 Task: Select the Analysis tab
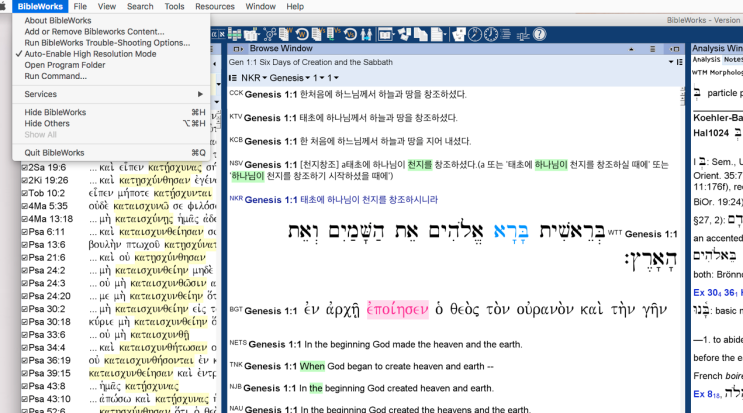706,60
